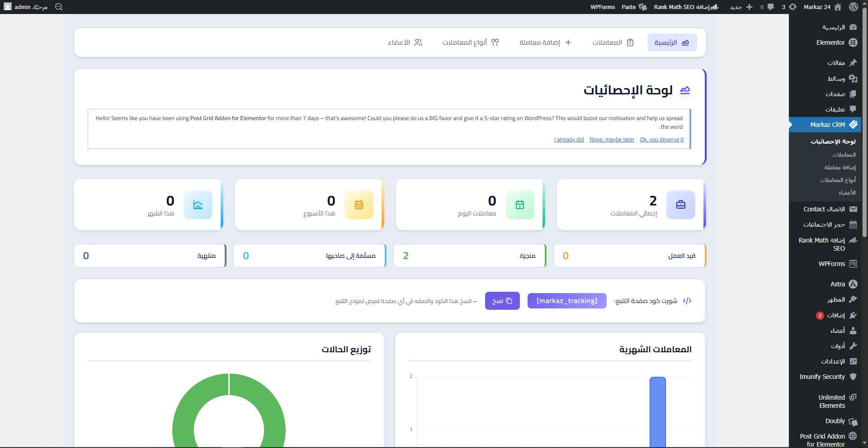868x448 pixels.
Task: Click the blue bar in monthly transactions chart
Action: 658,412
